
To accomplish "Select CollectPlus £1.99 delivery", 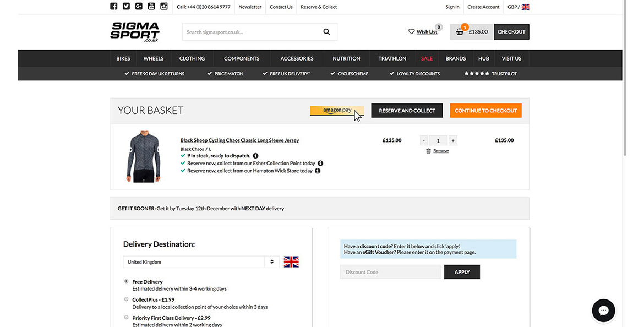I will (127, 299).
